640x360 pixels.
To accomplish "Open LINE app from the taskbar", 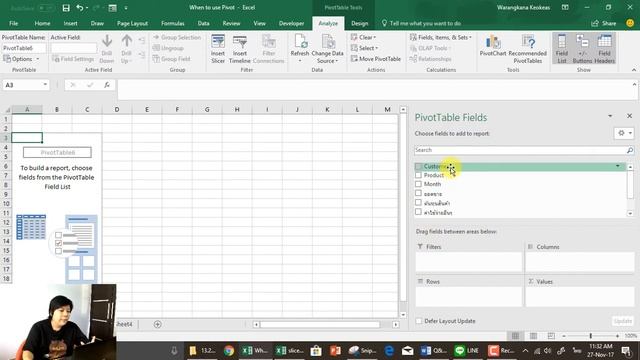I will tap(467, 351).
